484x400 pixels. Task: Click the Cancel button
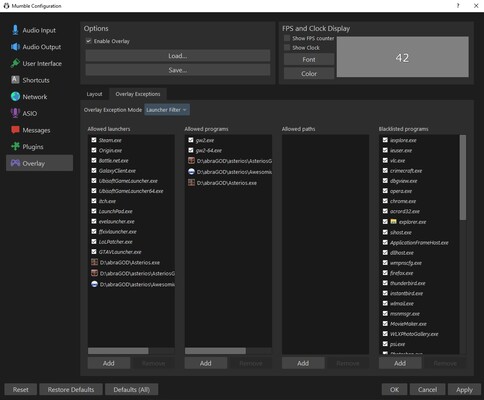[x=427, y=389]
